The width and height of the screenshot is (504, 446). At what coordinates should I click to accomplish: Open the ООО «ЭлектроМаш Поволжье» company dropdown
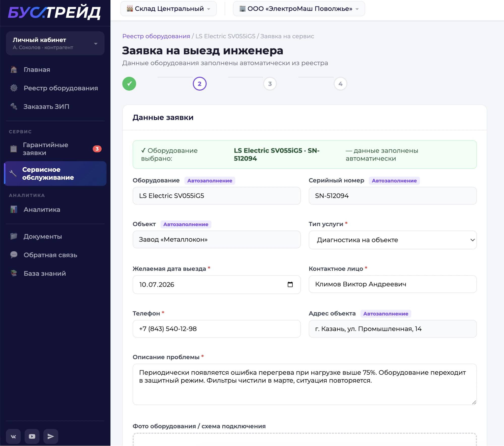click(299, 9)
